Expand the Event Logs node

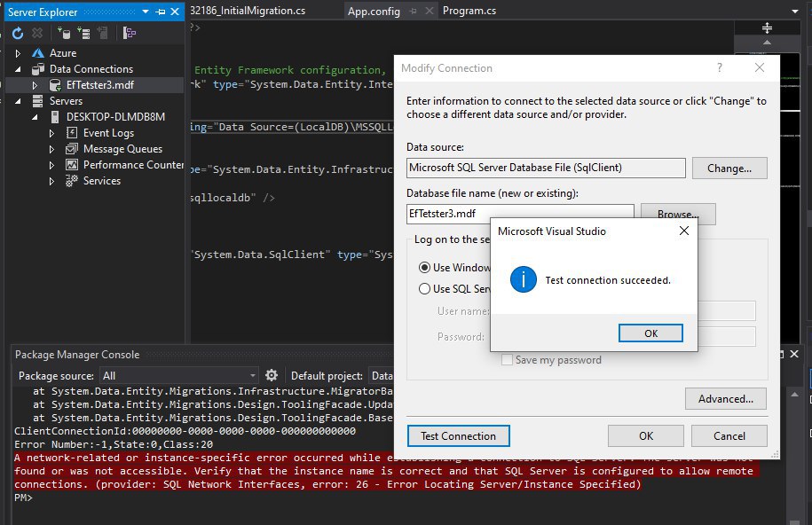pos(51,134)
